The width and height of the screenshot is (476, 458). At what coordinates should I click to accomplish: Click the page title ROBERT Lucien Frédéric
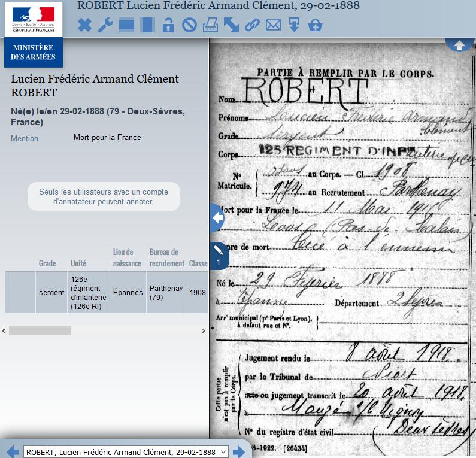point(219,5)
